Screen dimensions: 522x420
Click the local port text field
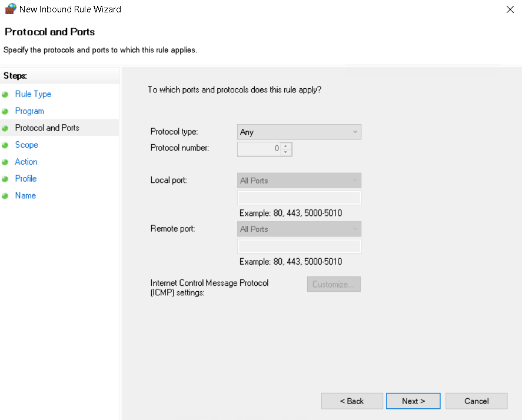coord(299,198)
